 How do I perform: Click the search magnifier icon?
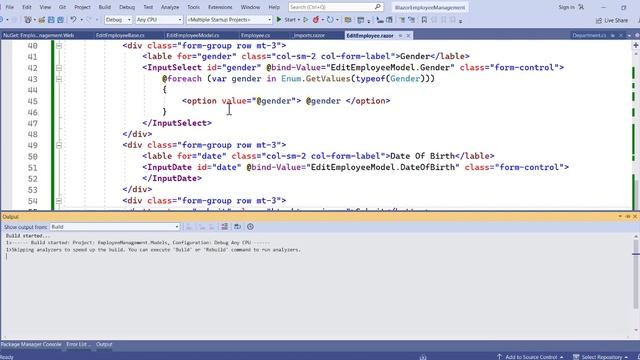[378, 7]
